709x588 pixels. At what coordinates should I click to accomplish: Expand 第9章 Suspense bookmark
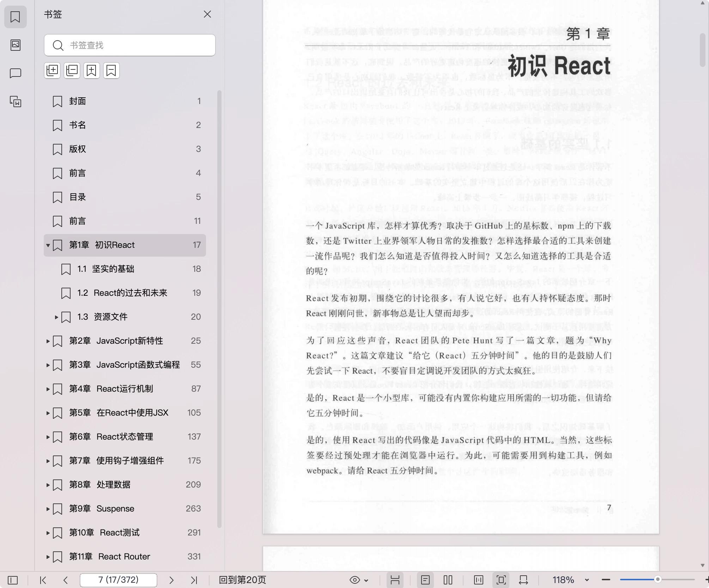(x=48, y=509)
